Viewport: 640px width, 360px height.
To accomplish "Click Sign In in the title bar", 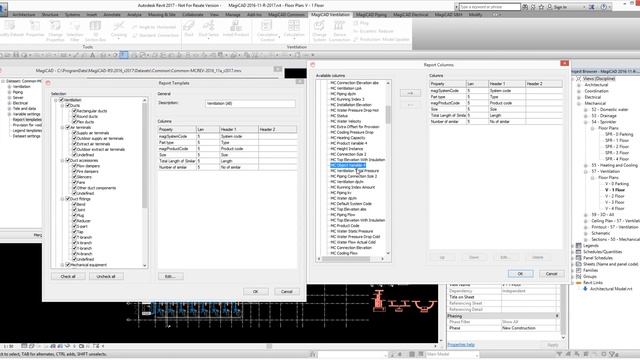I will [x=560, y=7].
